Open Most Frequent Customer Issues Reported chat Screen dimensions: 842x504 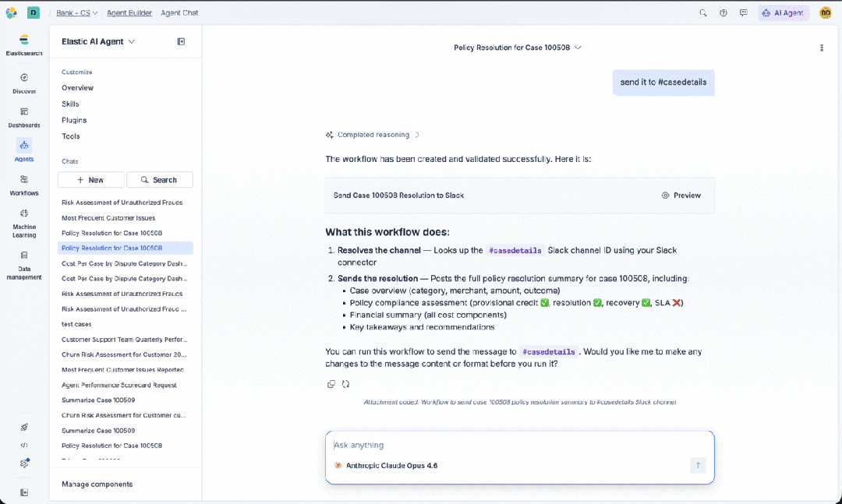pos(122,370)
